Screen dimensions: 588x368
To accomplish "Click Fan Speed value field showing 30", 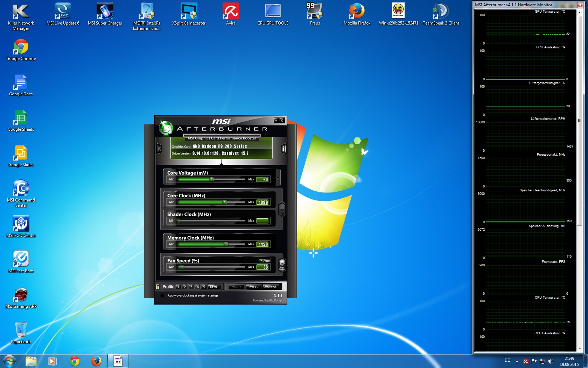I will click(x=262, y=267).
